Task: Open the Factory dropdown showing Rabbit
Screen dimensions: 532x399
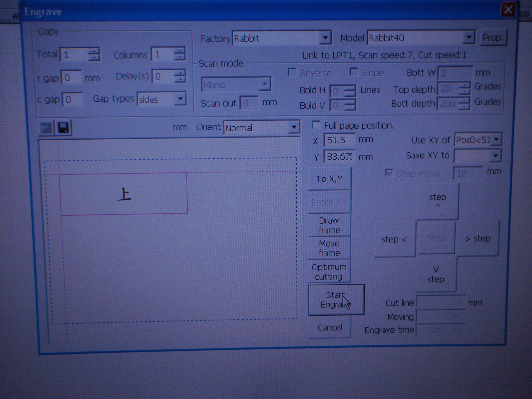Action: click(325, 38)
